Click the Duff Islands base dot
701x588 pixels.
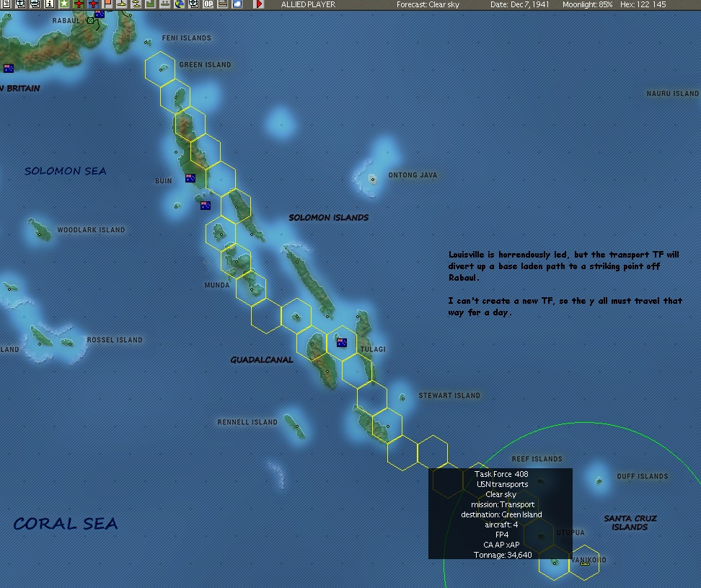tap(599, 481)
